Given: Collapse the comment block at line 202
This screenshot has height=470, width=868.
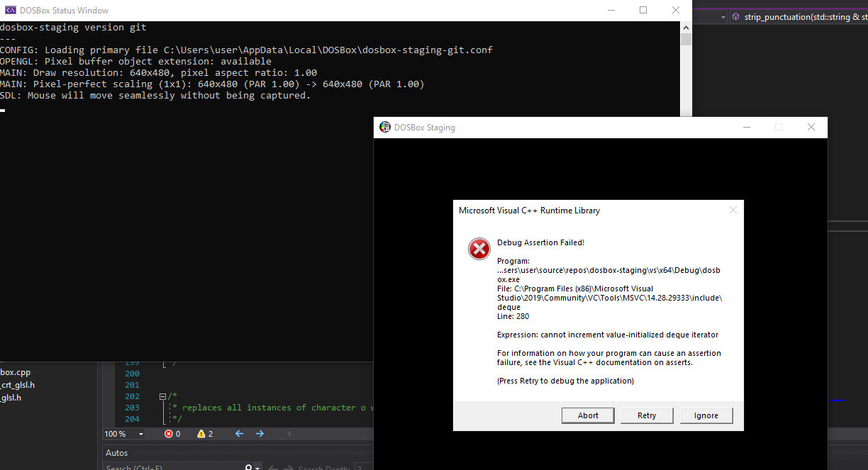Looking at the screenshot, I should 162,396.
